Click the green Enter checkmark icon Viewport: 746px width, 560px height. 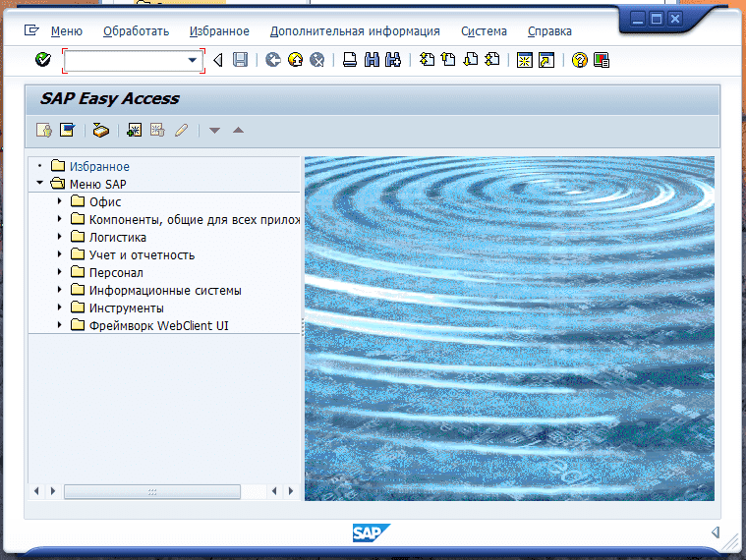43,60
